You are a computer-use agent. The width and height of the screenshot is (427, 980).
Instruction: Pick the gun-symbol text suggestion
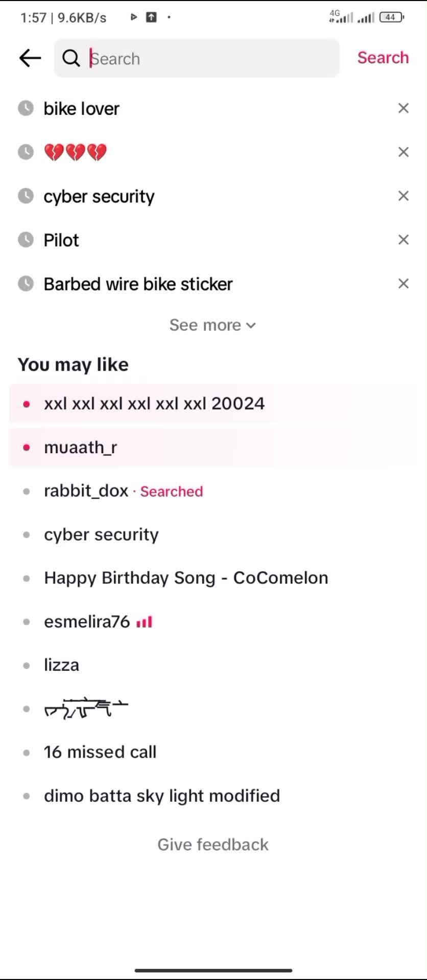tap(86, 708)
